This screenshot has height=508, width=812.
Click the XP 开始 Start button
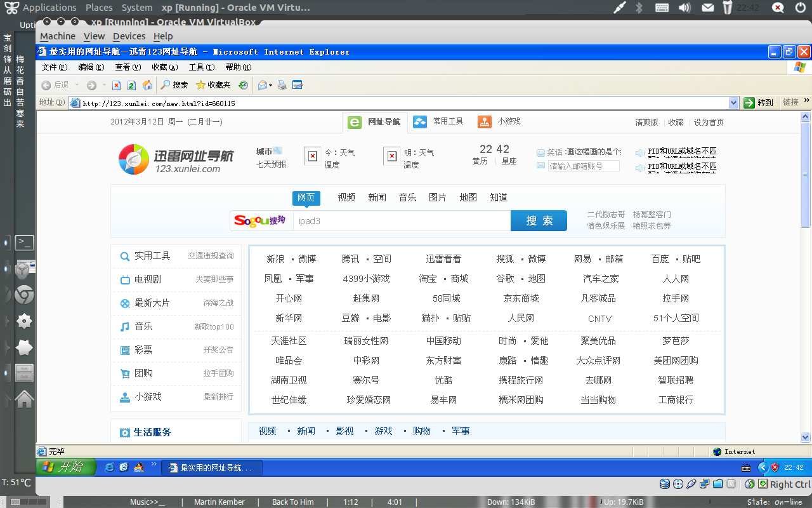(x=66, y=467)
